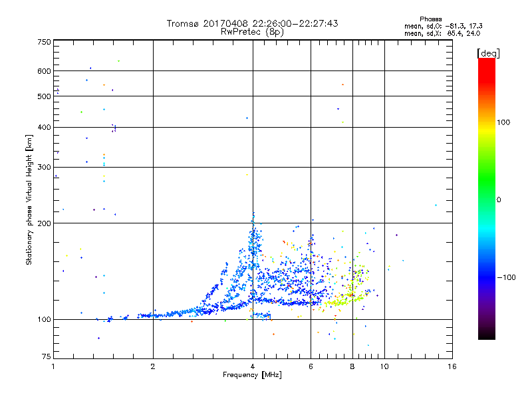Click the x-axis '4' tick label
Screen dimensions: 532x399
pyautogui.click(x=253, y=366)
